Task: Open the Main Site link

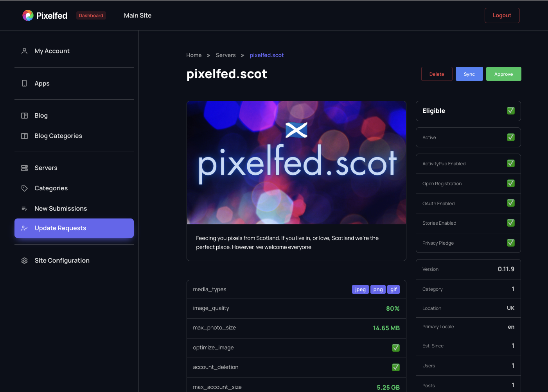Action: pos(138,15)
